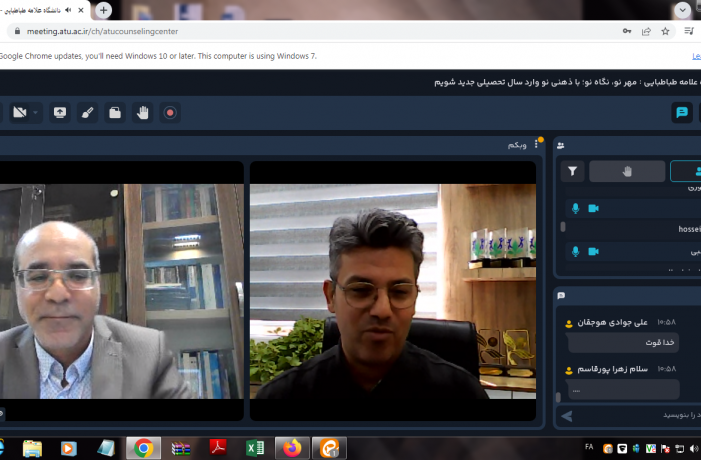
Task: Switch to the raised hands tab
Action: point(627,171)
